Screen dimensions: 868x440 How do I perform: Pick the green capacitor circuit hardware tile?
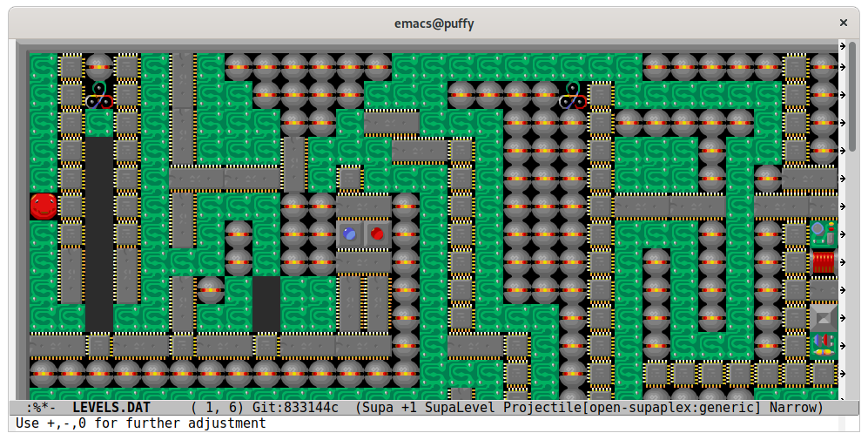[824, 234]
